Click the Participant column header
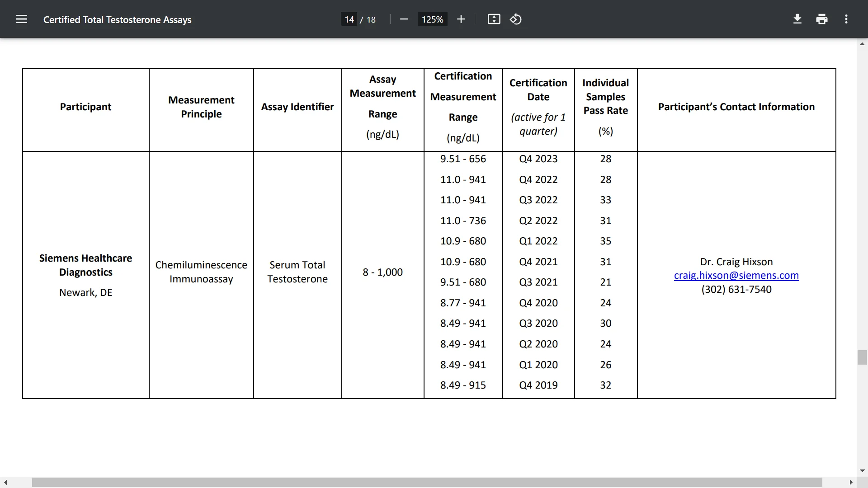Screen dimensions: 868x488 85,107
